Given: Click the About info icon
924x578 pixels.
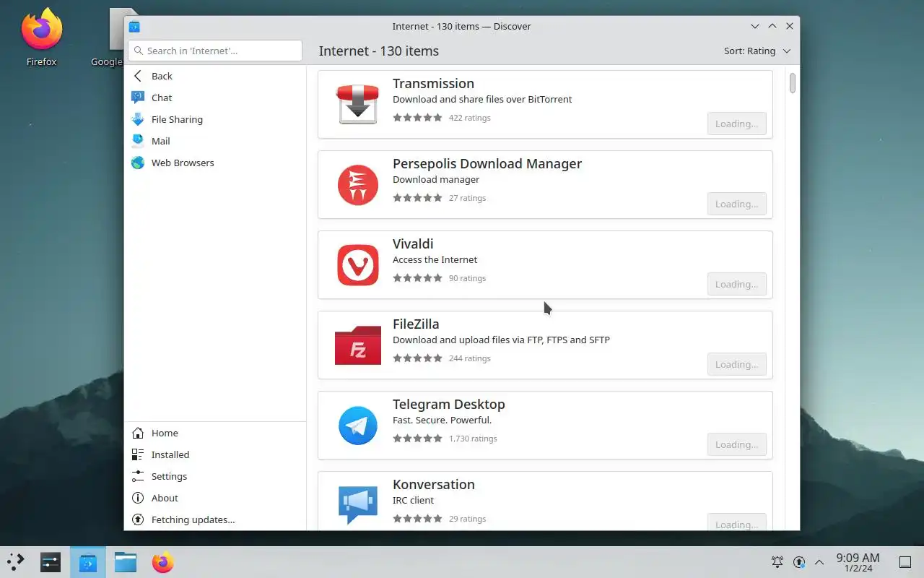Looking at the screenshot, I should point(138,498).
